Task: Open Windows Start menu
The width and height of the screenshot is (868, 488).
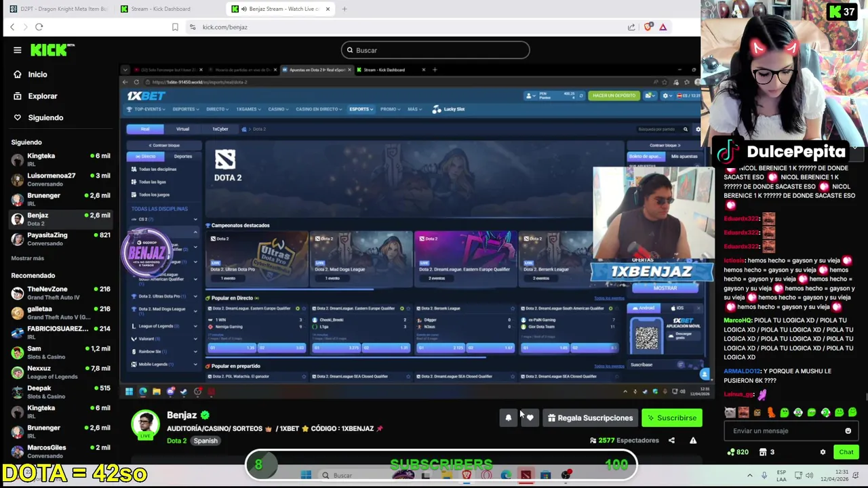Action: (306, 475)
